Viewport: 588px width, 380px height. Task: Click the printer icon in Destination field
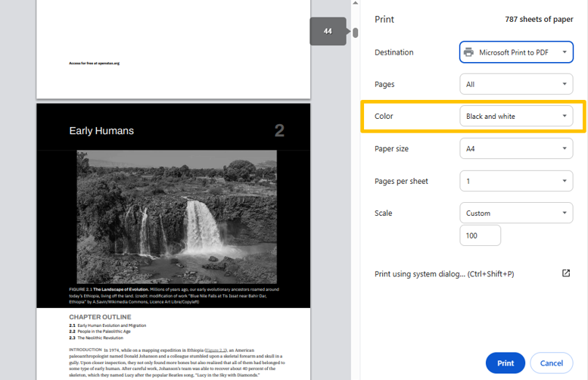(x=468, y=52)
